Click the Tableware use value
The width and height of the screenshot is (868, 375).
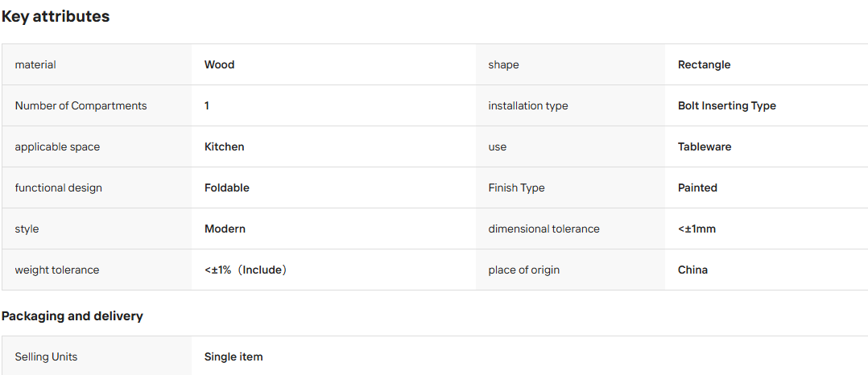(x=705, y=146)
